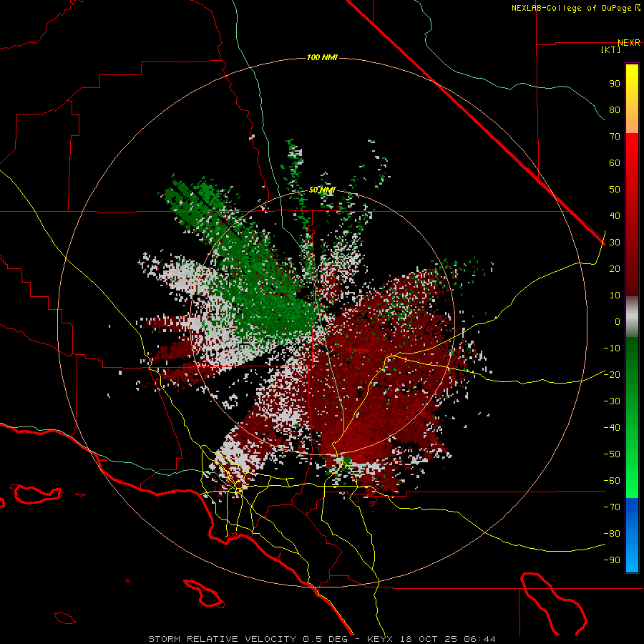Click the 100 NMI range ring label
This screenshot has width=644, height=644.
(x=322, y=57)
